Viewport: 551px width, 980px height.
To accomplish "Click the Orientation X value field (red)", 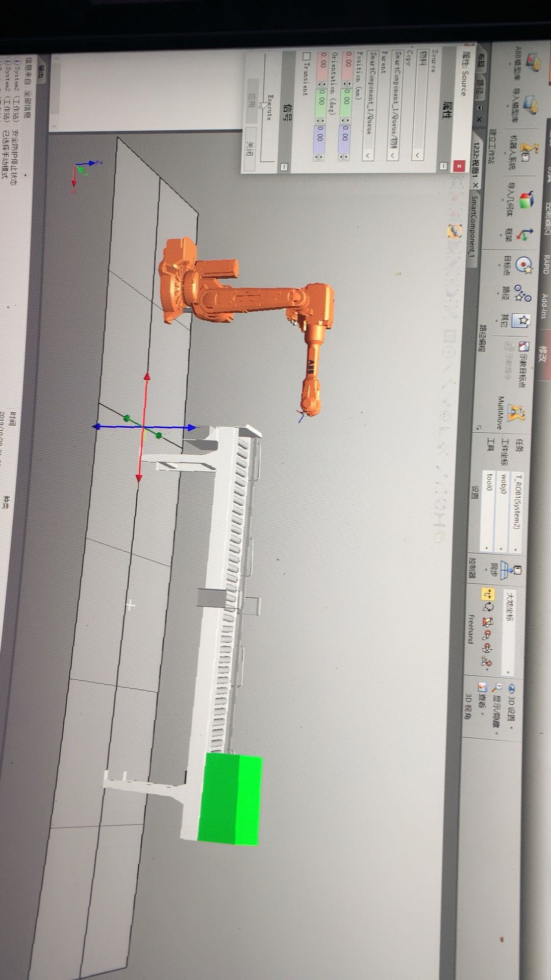I will click(x=323, y=65).
